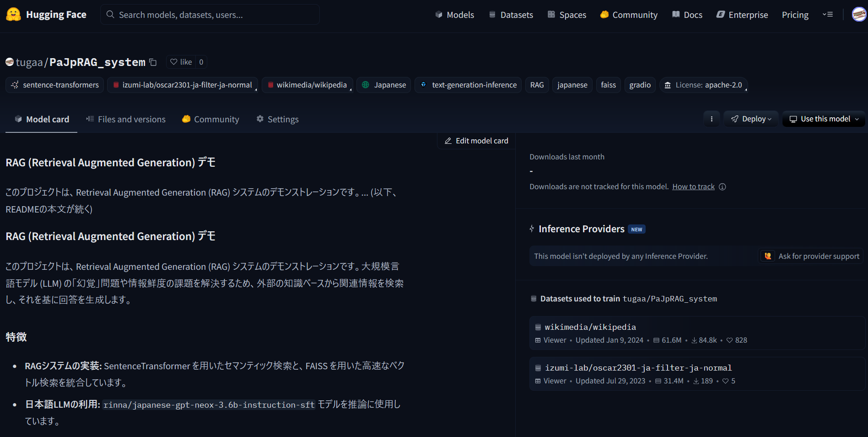868x437 pixels.
Task: Click the Edit model card button
Action: 476,141
